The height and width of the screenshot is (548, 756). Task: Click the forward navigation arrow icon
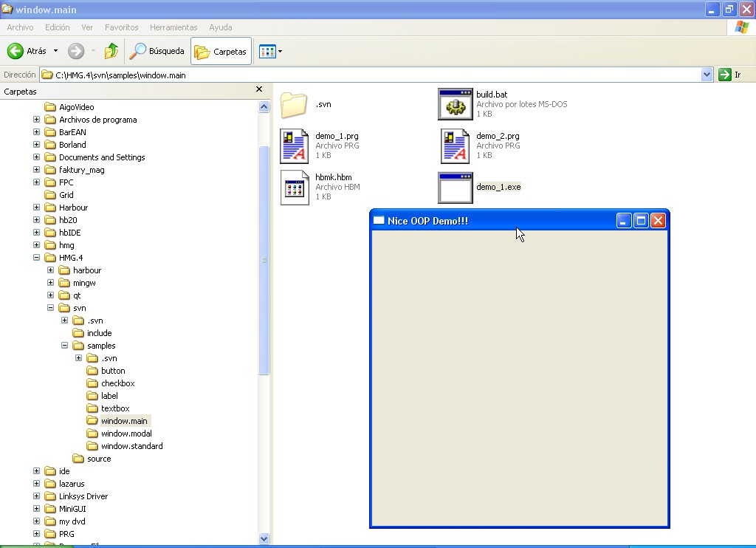click(x=75, y=51)
